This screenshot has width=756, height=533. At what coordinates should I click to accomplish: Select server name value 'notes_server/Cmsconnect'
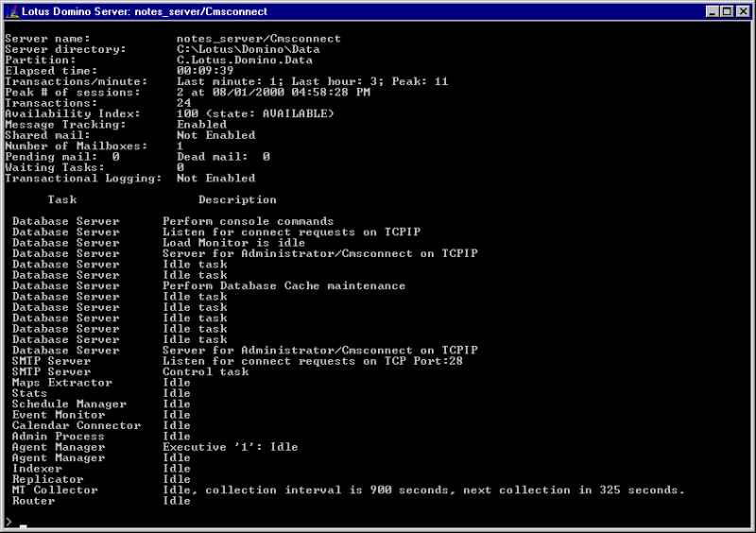pyautogui.click(x=258, y=39)
